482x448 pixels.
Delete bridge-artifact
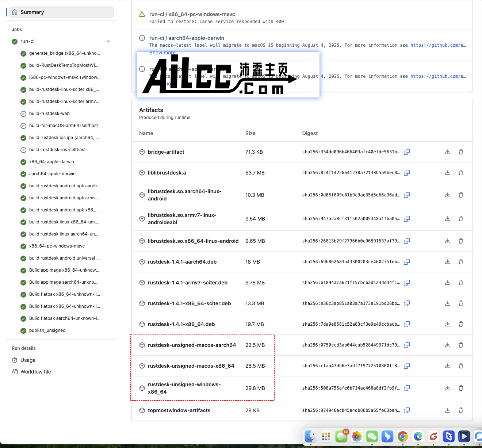[x=461, y=152]
